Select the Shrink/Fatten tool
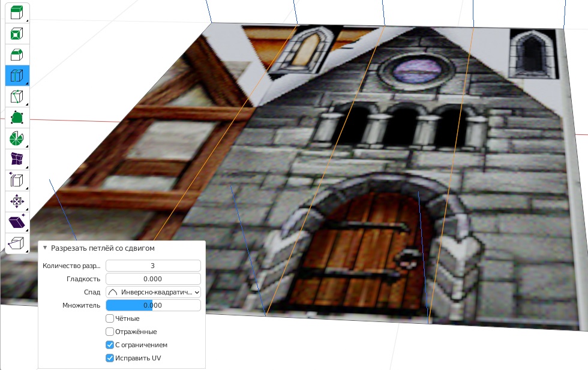This screenshot has width=588, height=370. [17, 201]
